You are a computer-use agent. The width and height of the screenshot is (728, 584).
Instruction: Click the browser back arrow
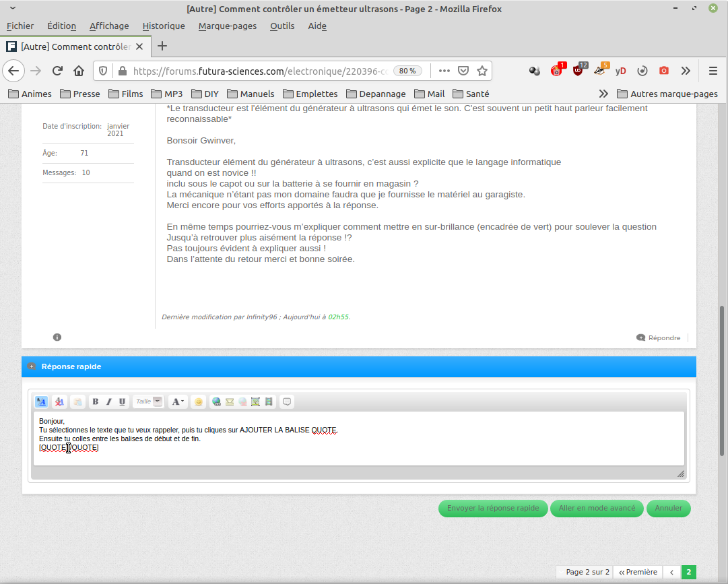tap(13, 71)
